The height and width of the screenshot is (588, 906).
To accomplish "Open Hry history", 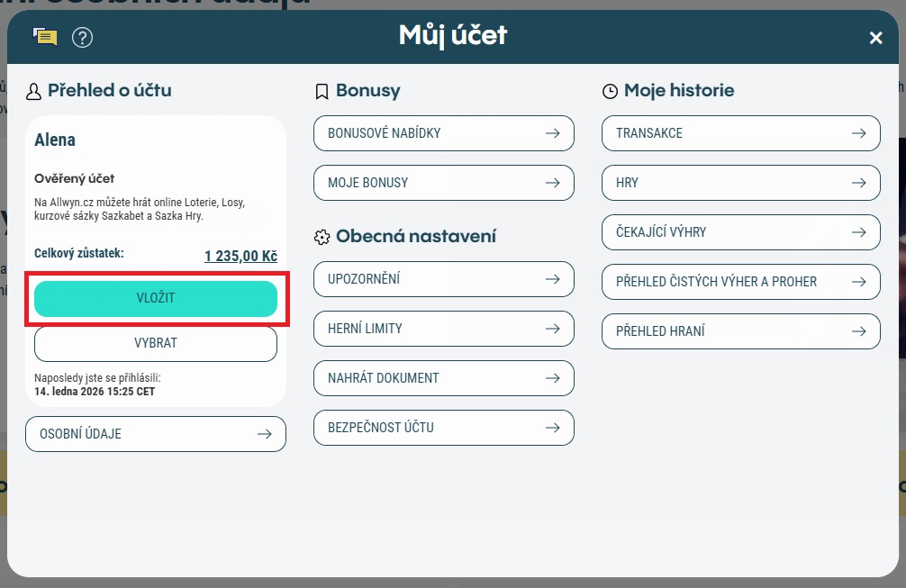I will 740,183.
